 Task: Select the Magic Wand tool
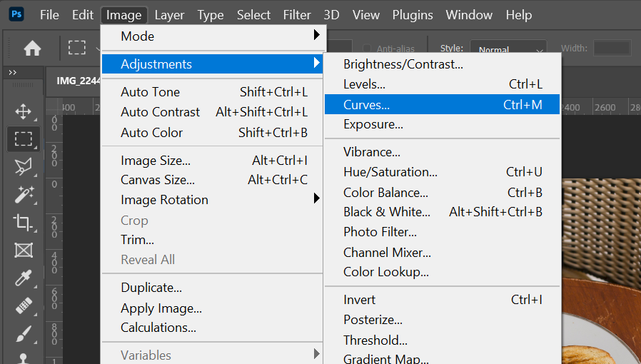point(24,194)
